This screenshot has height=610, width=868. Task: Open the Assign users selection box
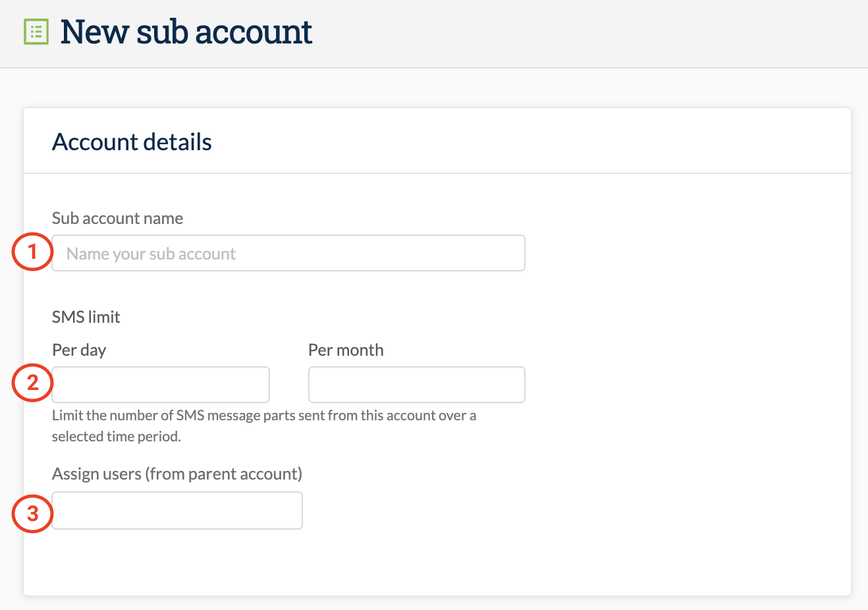177,511
